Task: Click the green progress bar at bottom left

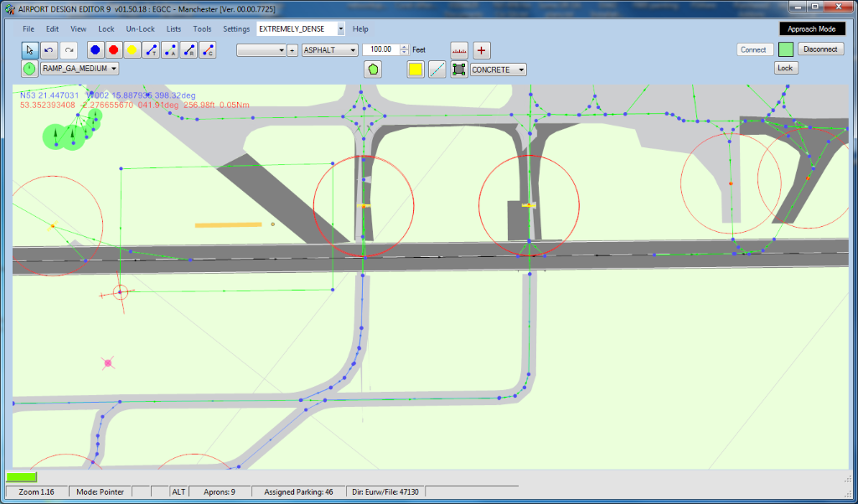Action: [x=21, y=477]
